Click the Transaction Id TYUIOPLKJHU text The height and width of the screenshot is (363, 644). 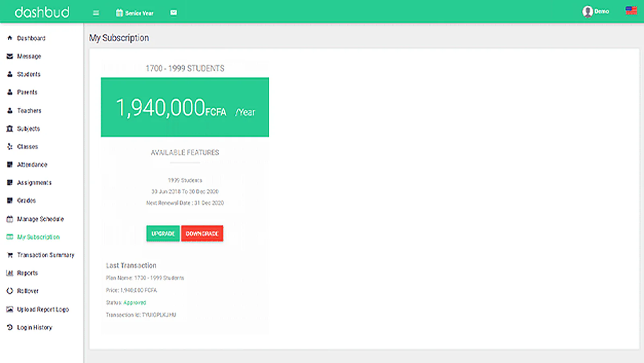141,315
